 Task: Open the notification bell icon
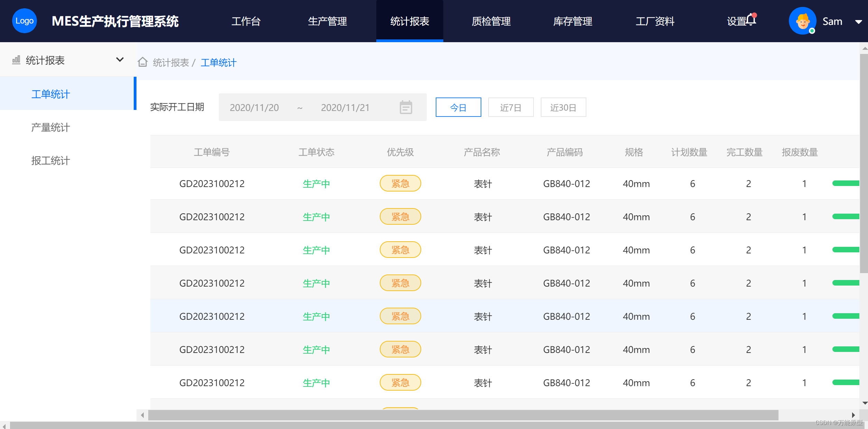click(751, 20)
